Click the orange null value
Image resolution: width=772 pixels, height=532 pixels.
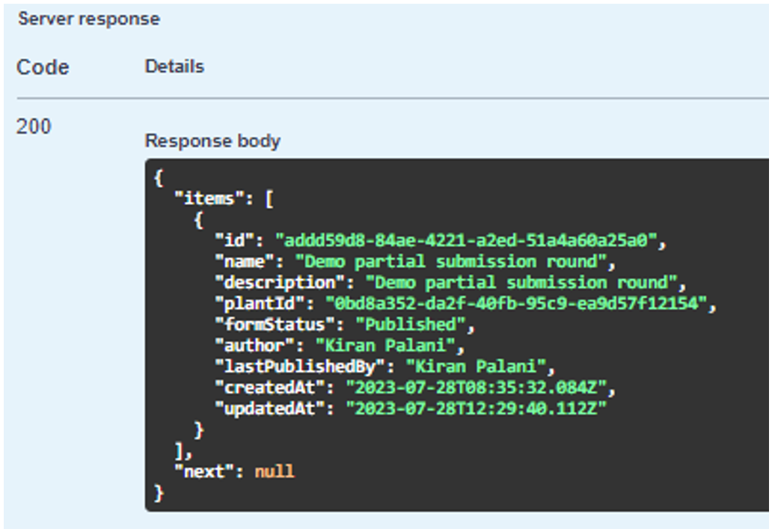pyautogui.click(x=275, y=471)
